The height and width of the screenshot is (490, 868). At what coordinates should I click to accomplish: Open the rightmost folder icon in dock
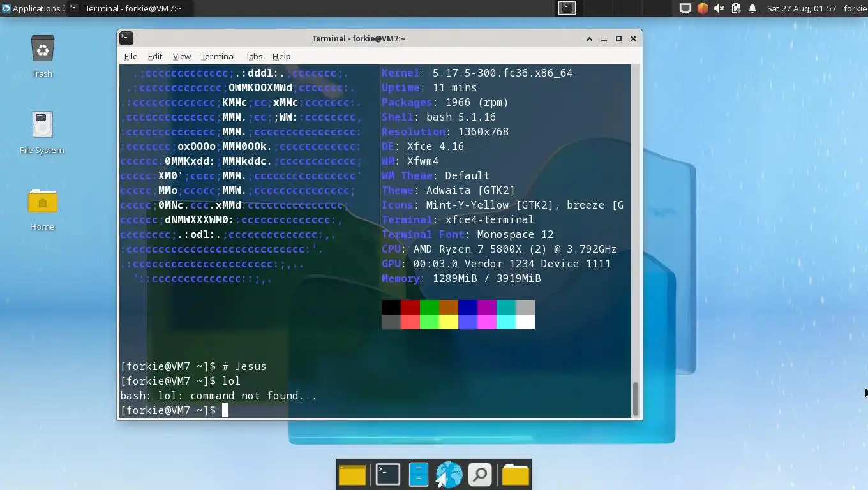(516, 475)
